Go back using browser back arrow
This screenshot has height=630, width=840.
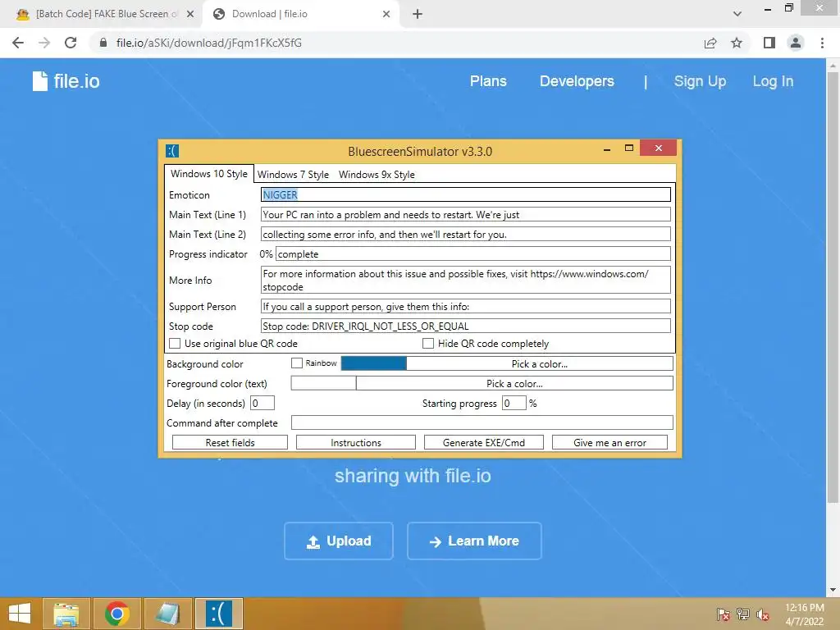18,43
